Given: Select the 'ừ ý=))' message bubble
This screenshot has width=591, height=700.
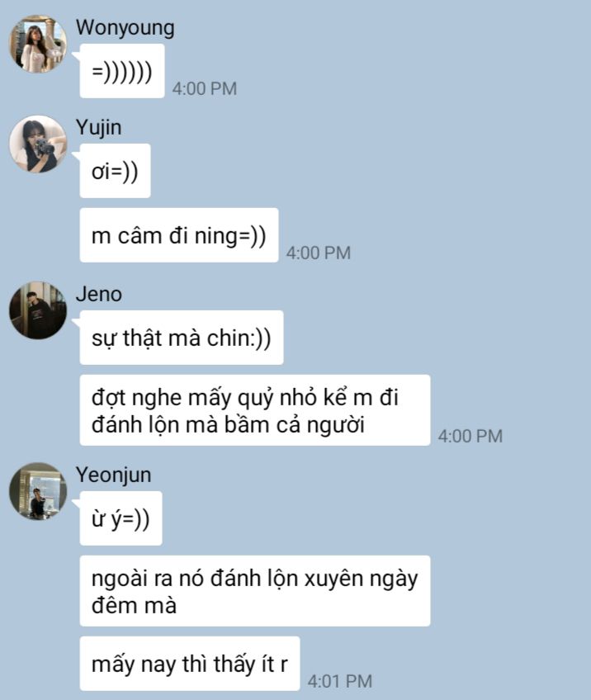Looking at the screenshot, I should click(x=121, y=518).
